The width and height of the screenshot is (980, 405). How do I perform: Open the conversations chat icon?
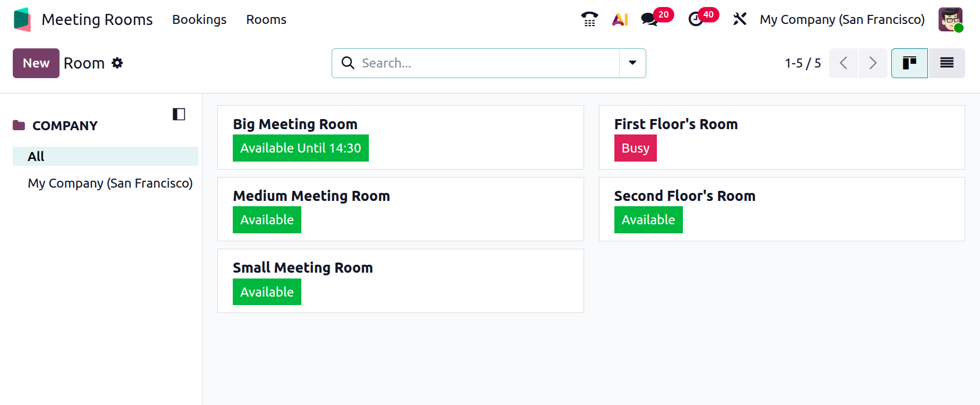649,19
